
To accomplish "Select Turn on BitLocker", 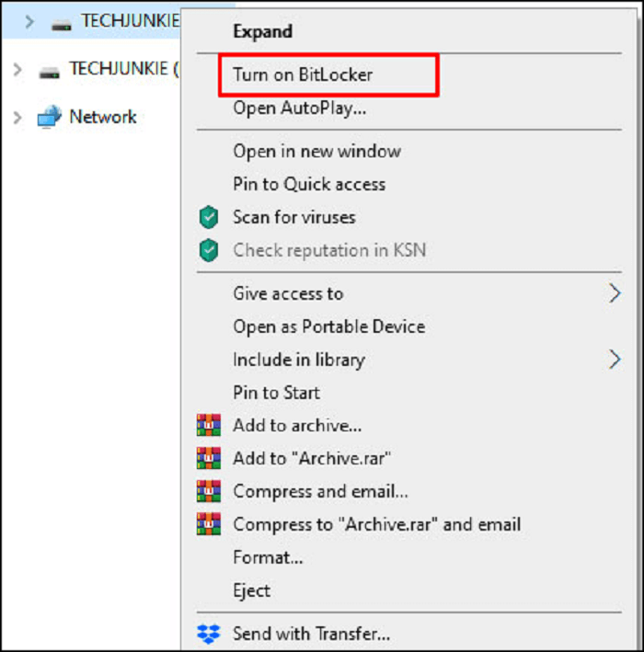I will 303,74.
